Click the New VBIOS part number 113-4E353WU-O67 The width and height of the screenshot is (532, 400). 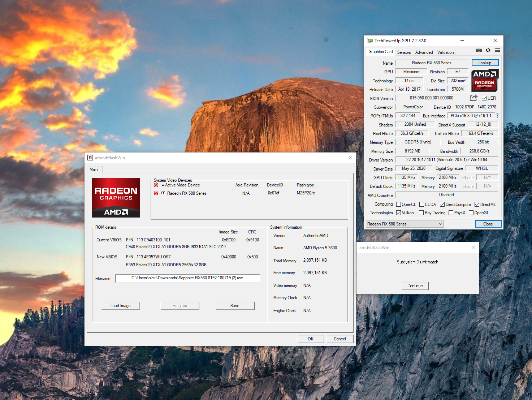point(153,257)
